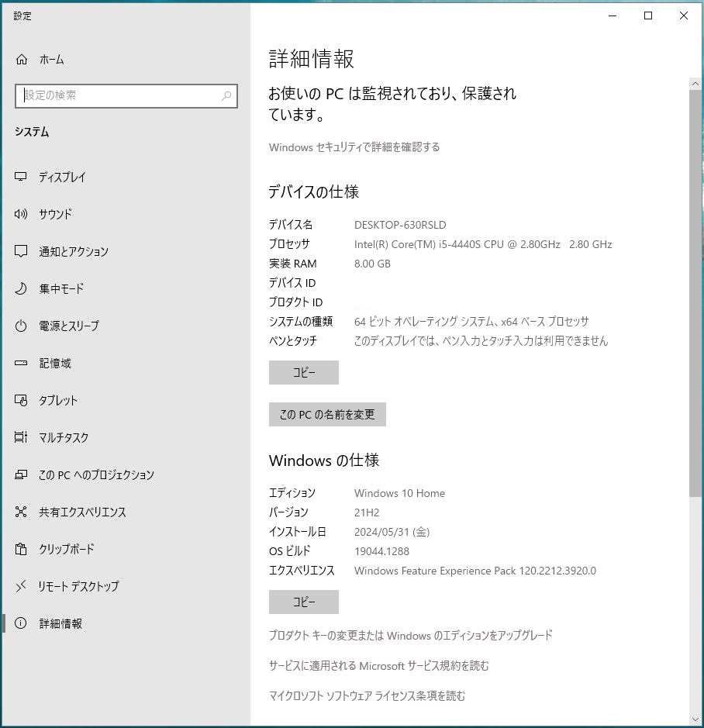Click the デバイスの仕様 heading
The width and height of the screenshot is (704, 728).
pos(314,191)
